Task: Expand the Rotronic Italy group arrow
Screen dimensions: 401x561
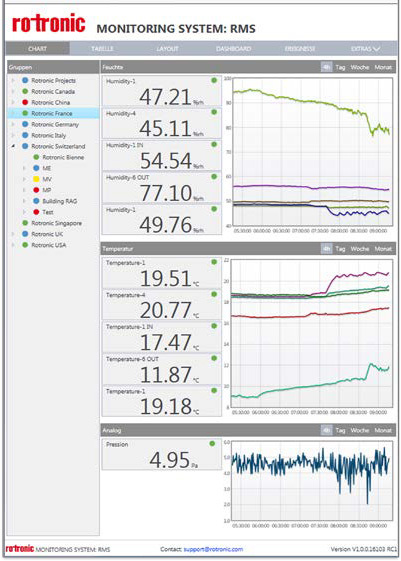Action: 13,135
